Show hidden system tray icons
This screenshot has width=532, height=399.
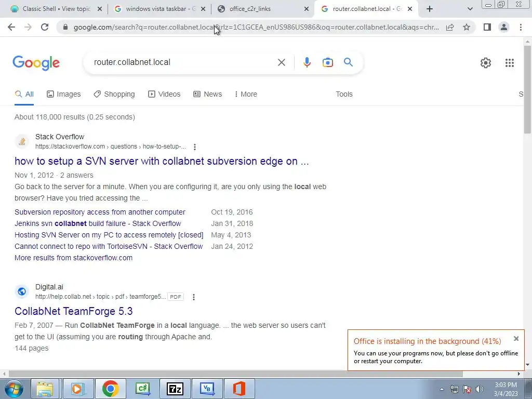click(x=442, y=389)
